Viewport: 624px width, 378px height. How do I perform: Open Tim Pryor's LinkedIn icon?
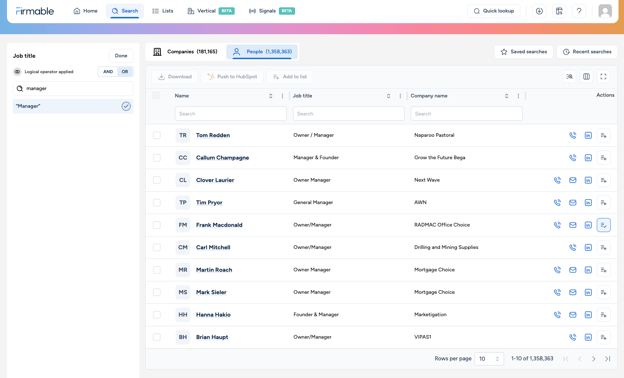point(588,203)
